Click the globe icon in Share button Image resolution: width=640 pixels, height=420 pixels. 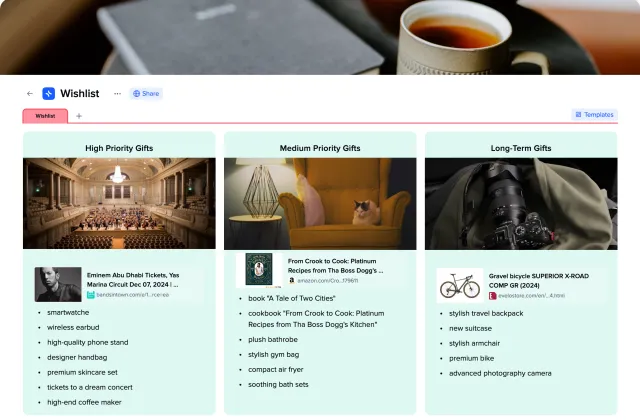[137, 93]
